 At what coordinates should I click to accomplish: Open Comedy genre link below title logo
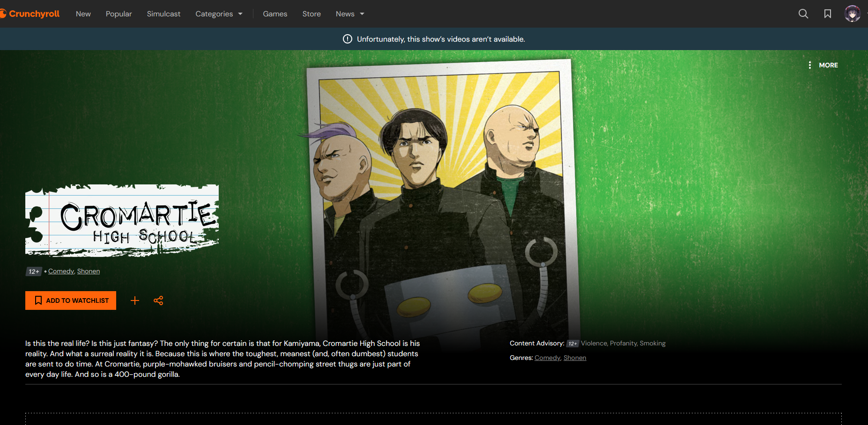[61, 271]
